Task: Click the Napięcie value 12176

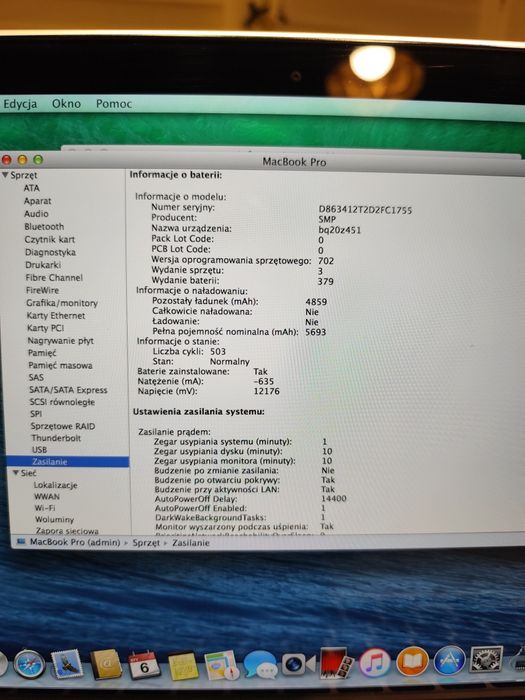Action: tap(267, 392)
